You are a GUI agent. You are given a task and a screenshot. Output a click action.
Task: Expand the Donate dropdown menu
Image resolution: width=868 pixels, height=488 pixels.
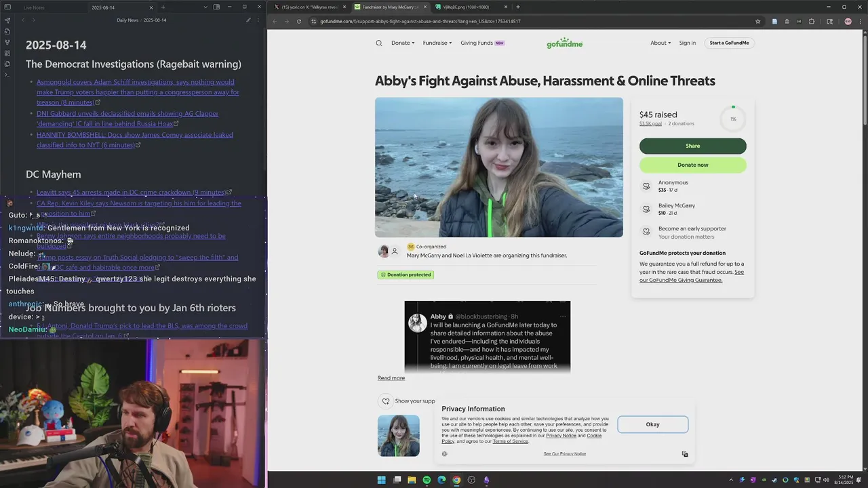pos(403,43)
